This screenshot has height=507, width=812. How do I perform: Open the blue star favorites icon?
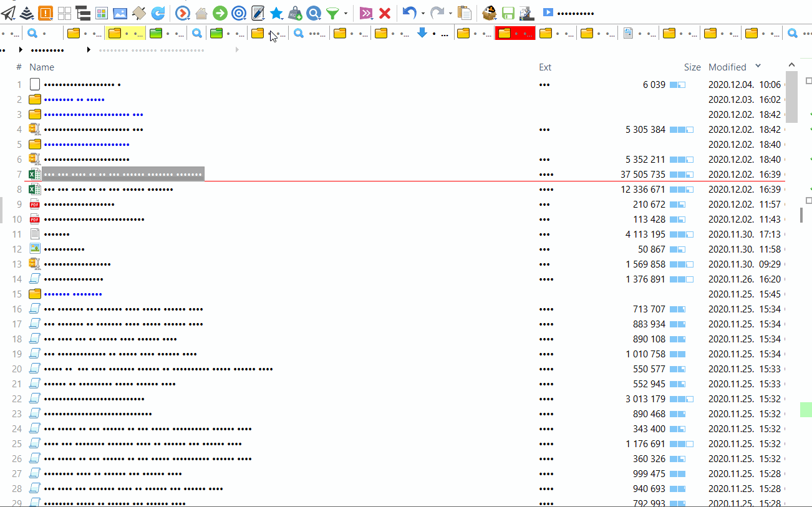pos(276,12)
